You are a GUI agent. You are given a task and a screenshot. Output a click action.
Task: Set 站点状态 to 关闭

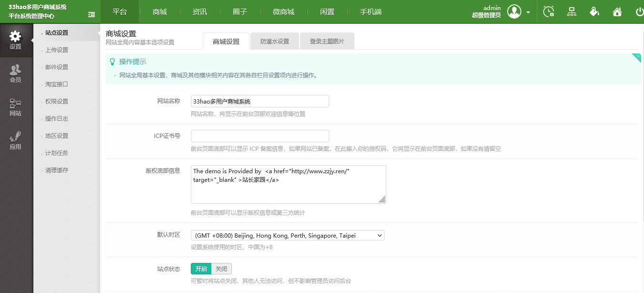(221, 269)
